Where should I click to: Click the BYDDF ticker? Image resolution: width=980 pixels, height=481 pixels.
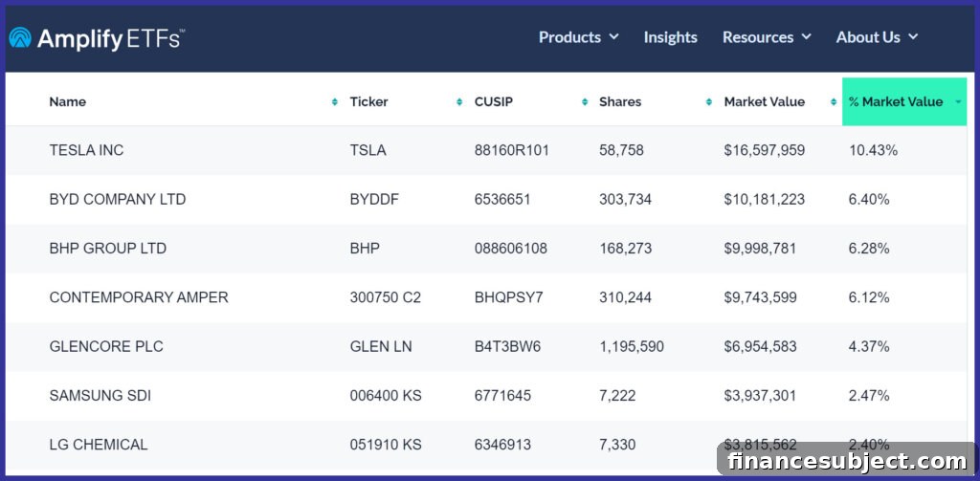click(374, 200)
